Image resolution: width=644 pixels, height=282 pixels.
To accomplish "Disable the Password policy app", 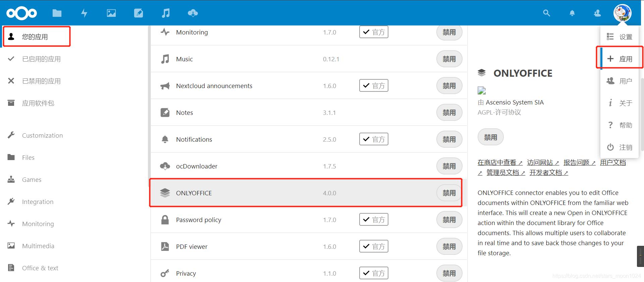I will [449, 220].
